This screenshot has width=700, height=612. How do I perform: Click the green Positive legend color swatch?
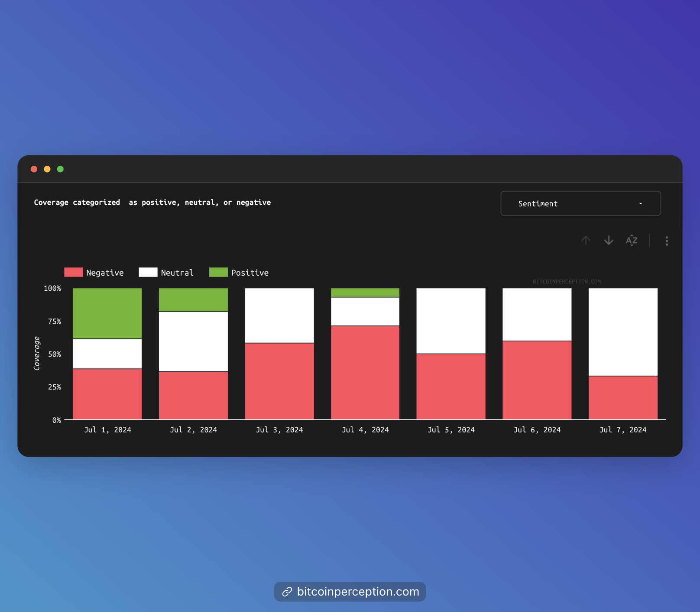point(218,272)
